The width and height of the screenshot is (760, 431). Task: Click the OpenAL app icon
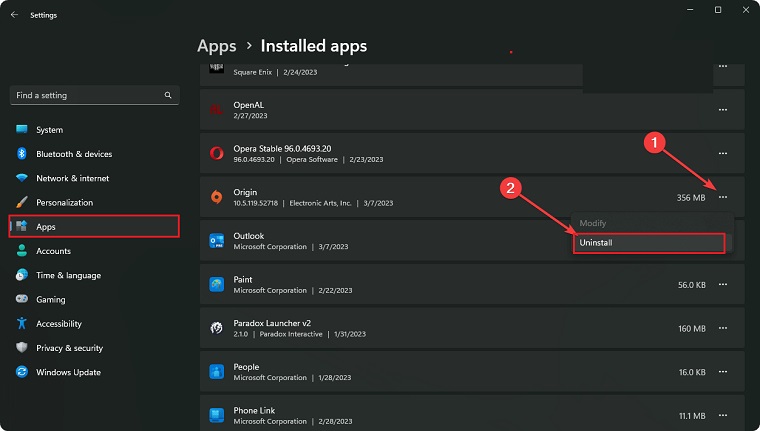(216, 109)
